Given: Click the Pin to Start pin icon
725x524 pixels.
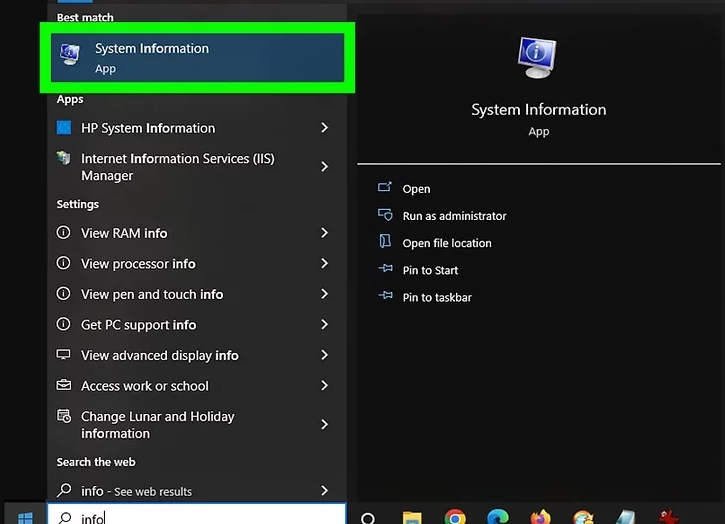Looking at the screenshot, I should [386, 268].
